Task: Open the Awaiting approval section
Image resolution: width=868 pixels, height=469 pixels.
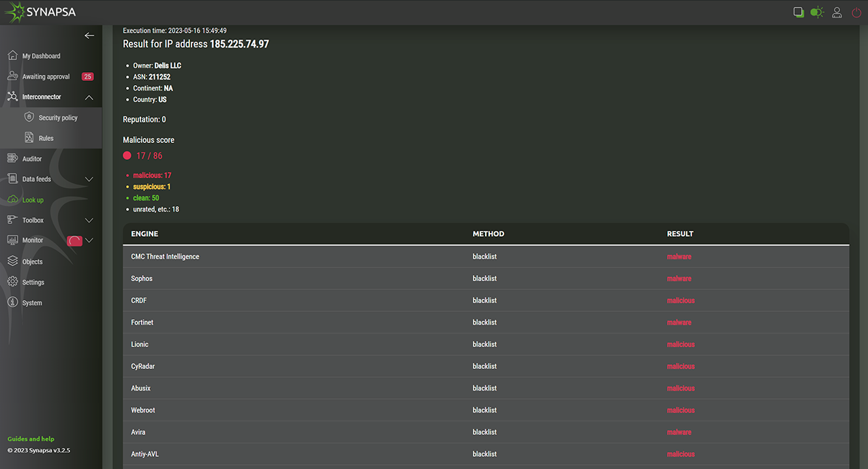Action: (46, 77)
